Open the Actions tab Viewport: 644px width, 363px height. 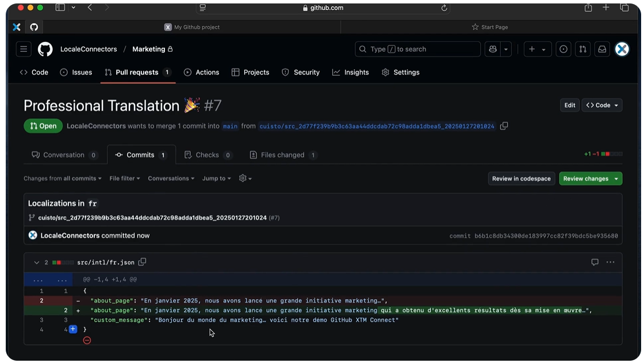tap(201, 72)
